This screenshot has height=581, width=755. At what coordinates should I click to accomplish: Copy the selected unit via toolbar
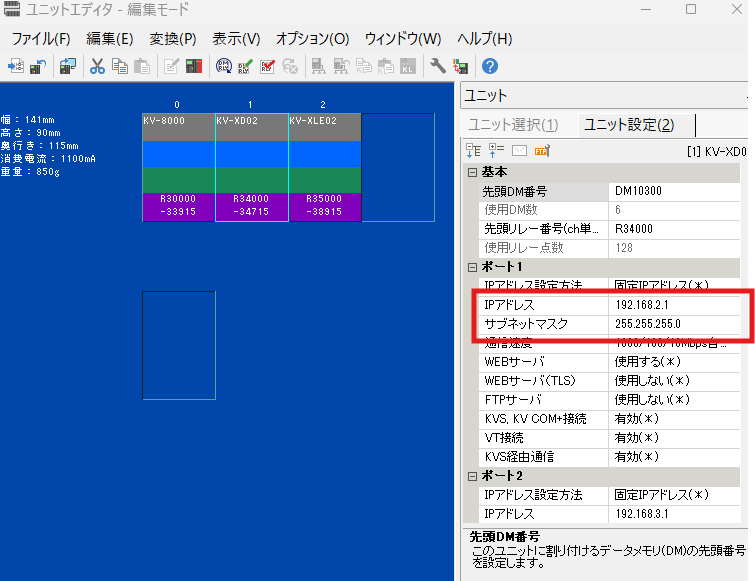pyautogui.click(x=119, y=66)
